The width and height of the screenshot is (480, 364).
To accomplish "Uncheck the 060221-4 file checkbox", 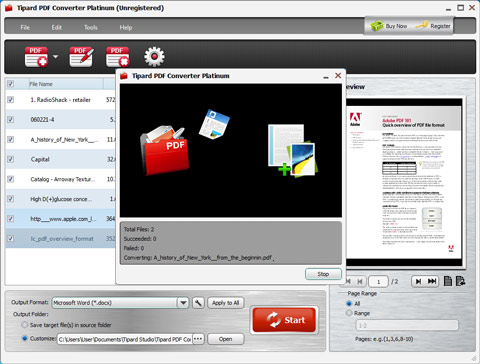I will (x=11, y=119).
